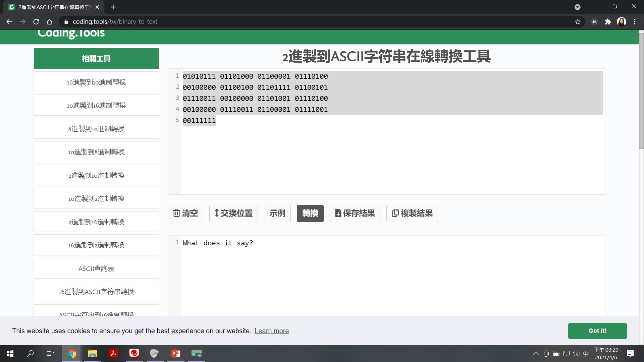Reload the page
The height and width of the screenshot is (362, 644).
pos(36,22)
